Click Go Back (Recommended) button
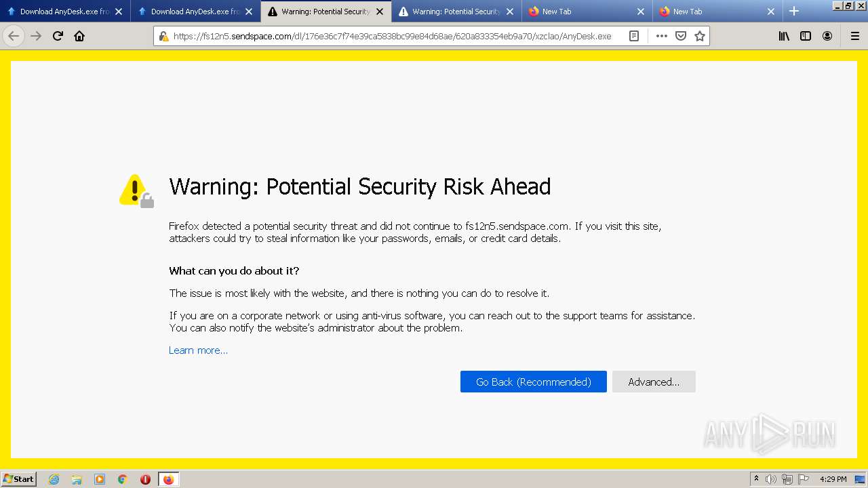868x488 pixels. click(534, 382)
